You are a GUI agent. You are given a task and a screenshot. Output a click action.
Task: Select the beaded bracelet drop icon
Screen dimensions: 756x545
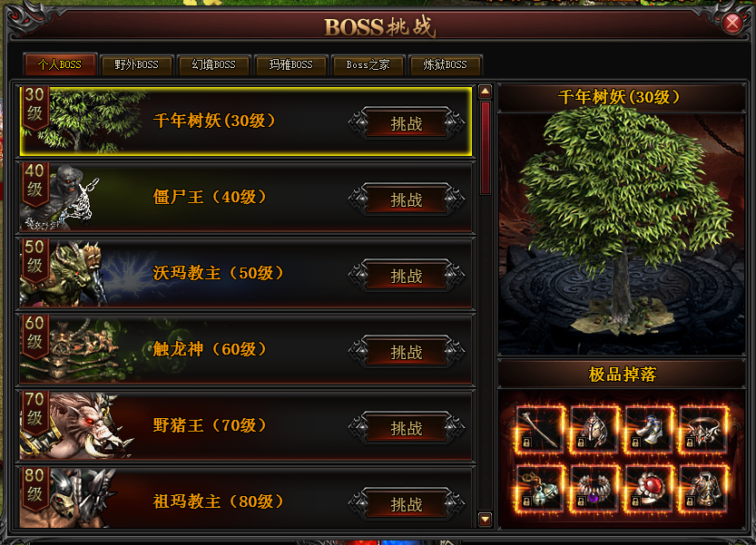tap(594, 488)
